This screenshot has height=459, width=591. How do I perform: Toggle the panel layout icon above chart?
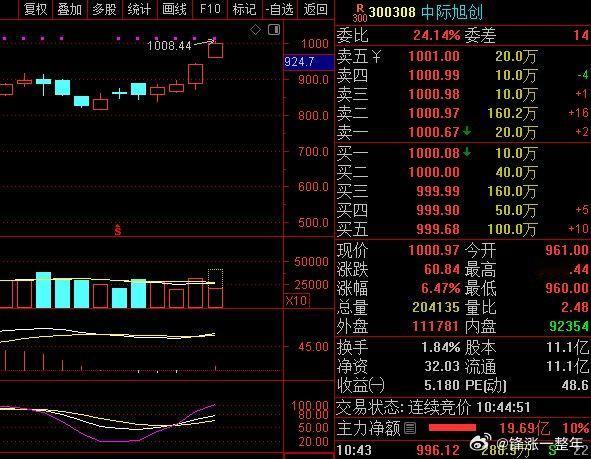pyautogui.click(x=274, y=29)
